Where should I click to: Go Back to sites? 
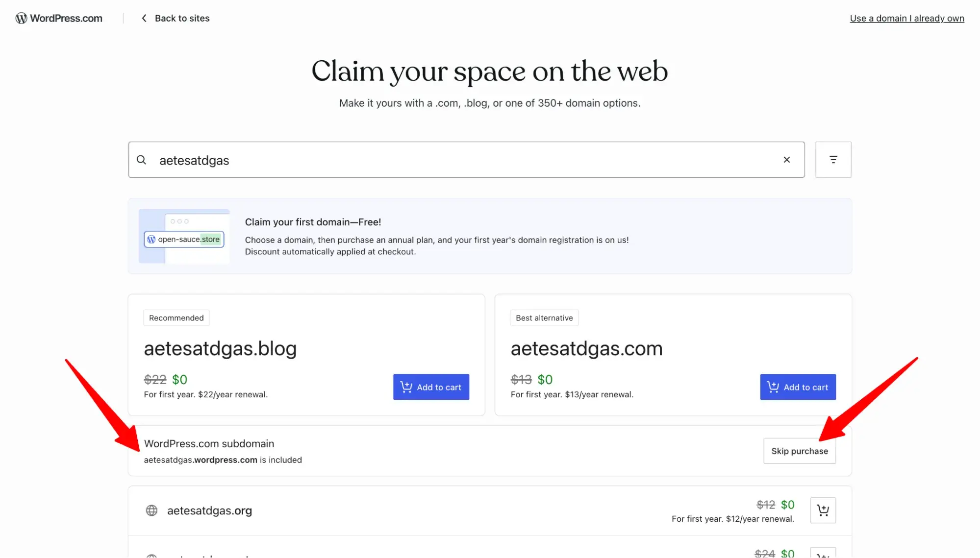click(x=182, y=18)
